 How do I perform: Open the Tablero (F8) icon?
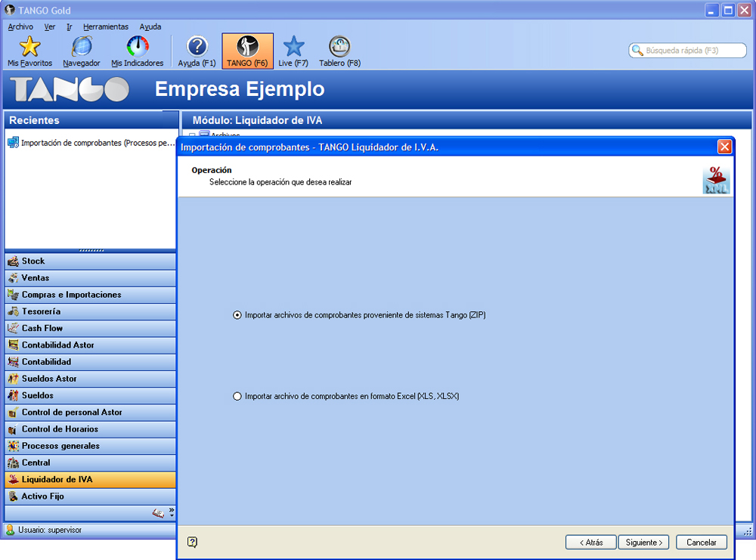[339, 51]
